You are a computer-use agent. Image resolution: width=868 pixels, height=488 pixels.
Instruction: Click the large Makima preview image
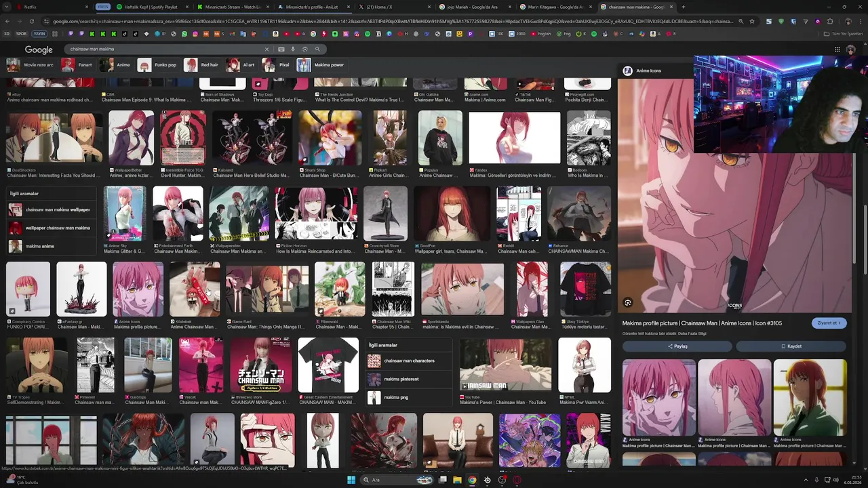734,197
